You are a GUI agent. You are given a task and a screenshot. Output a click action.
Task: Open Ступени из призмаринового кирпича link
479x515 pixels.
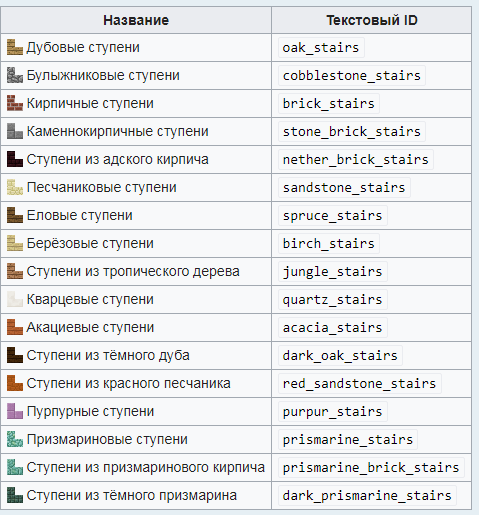146,467
